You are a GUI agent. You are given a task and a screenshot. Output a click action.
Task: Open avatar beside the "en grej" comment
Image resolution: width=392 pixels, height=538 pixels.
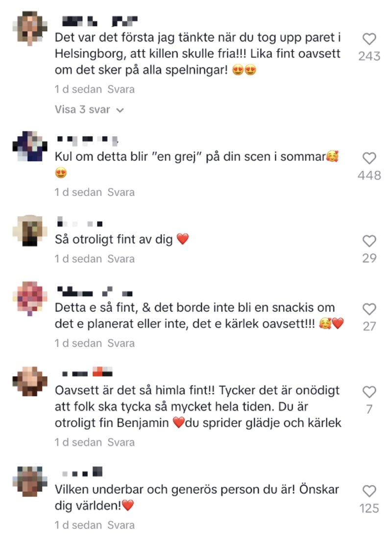coord(30,146)
